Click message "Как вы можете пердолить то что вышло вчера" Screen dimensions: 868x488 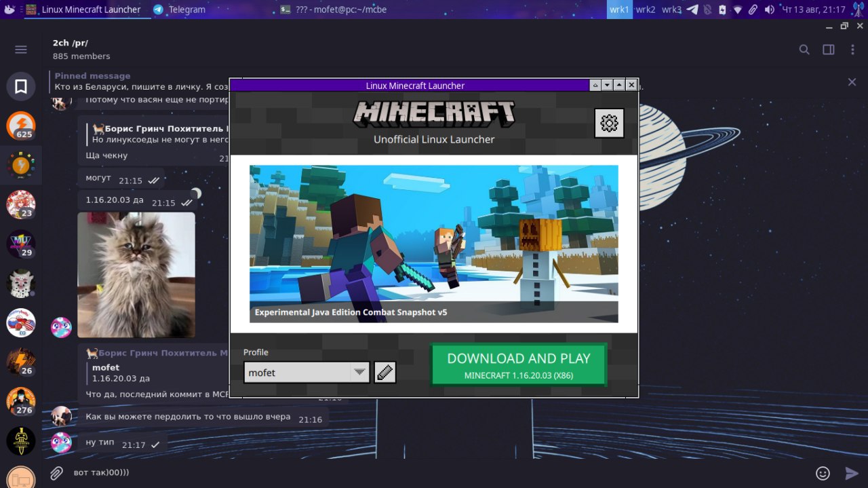click(203, 417)
